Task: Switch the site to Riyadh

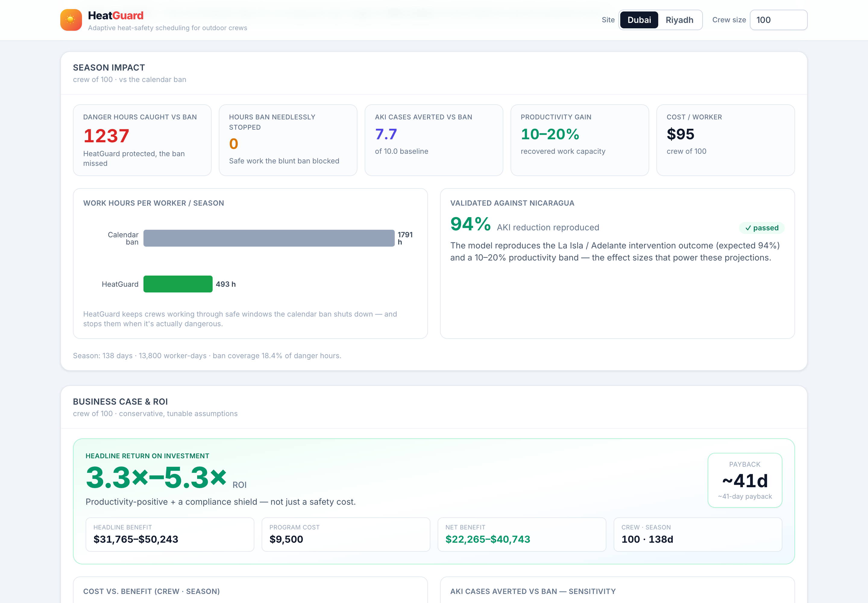Action: click(679, 20)
